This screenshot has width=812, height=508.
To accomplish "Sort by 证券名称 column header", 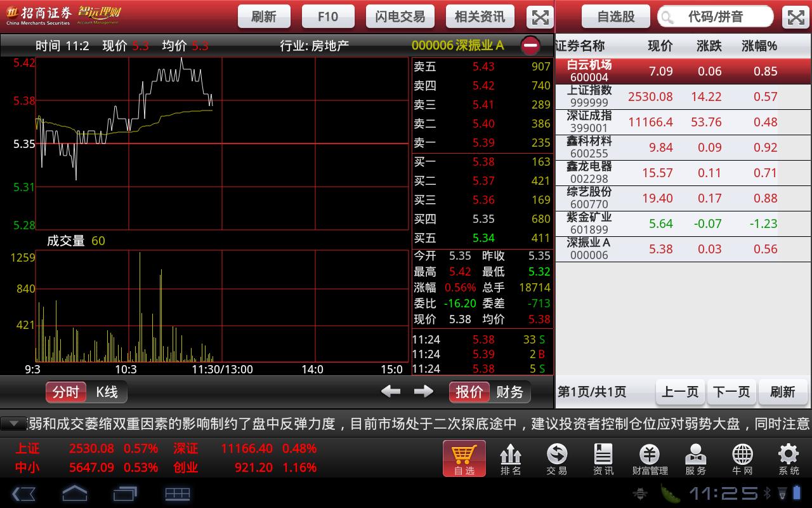I will [x=580, y=46].
